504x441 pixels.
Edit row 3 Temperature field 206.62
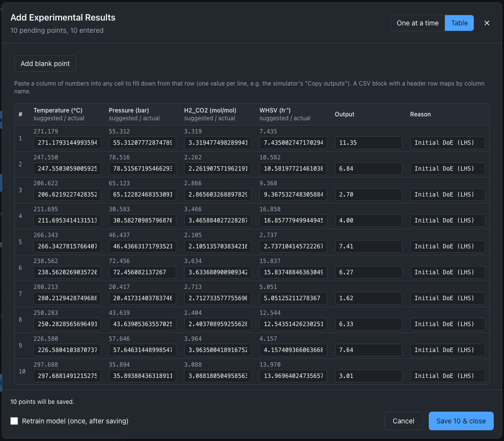tap(67, 195)
